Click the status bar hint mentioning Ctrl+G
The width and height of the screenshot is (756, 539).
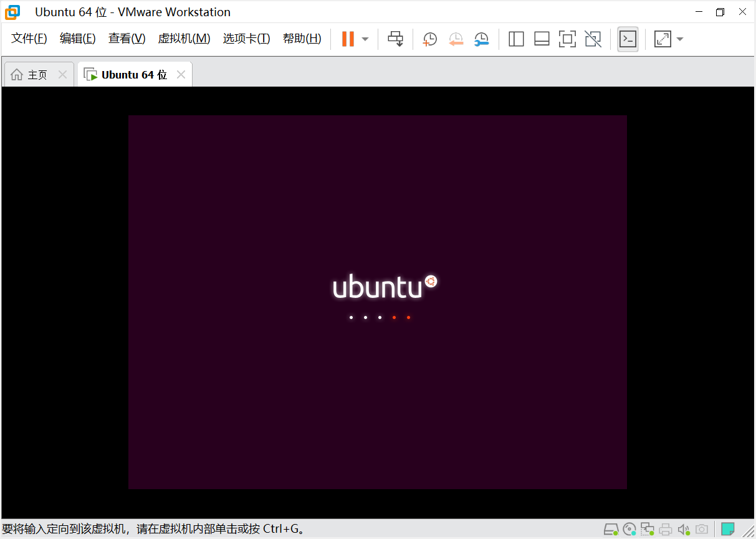[x=154, y=530]
